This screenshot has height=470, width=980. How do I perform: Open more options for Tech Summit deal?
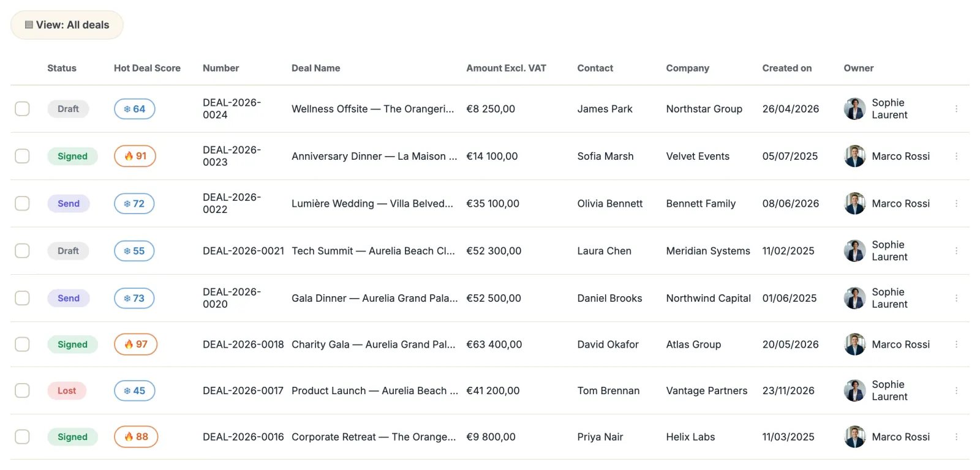coord(956,251)
